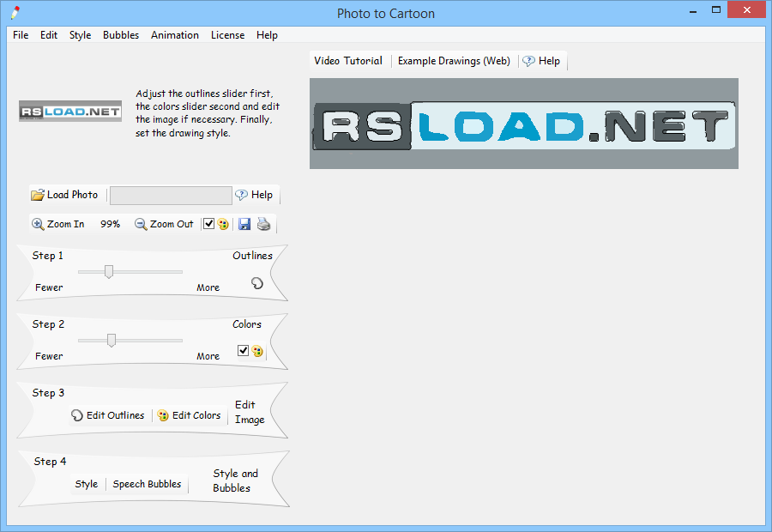This screenshot has height=532, width=772.
Task: Open the Help menu in menu bar
Action: 267,35
